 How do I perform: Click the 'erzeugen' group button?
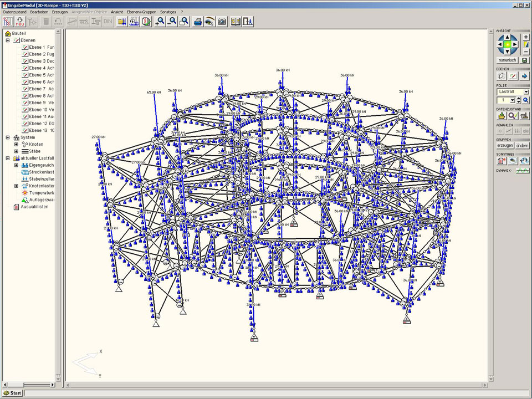click(x=505, y=145)
